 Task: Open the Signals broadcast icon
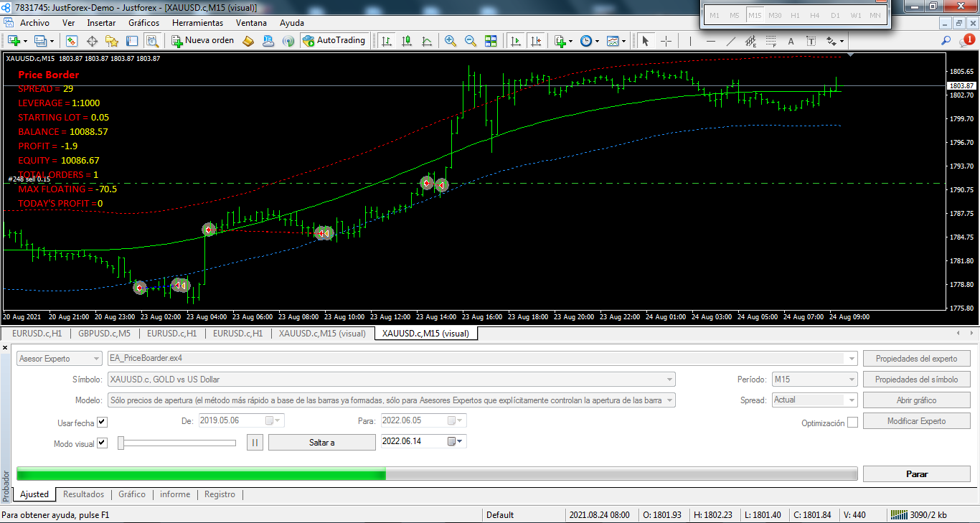(x=288, y=41)
